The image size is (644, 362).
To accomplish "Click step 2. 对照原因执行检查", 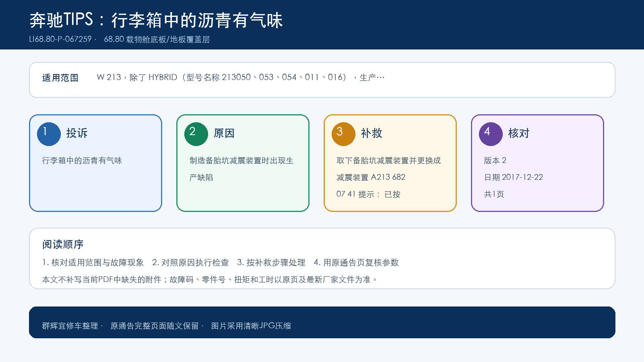I will pyautogui.click(x=190, y=263).
